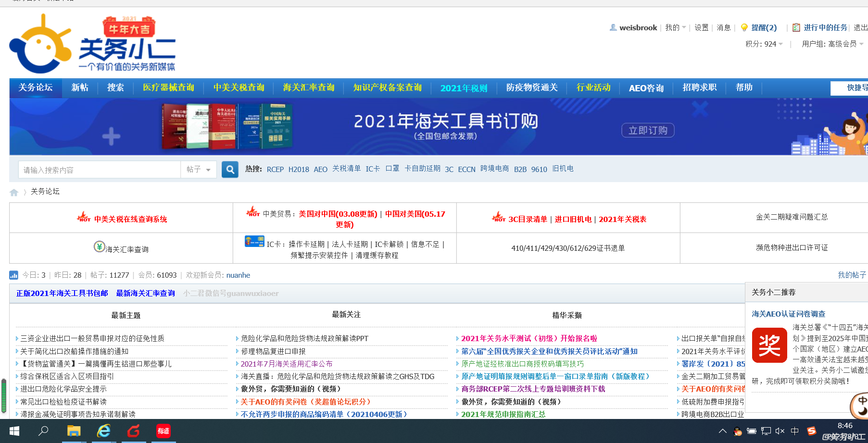Expand the 用户组 高级会员 dropdown

pyautogui.click(x=833, y=44)
